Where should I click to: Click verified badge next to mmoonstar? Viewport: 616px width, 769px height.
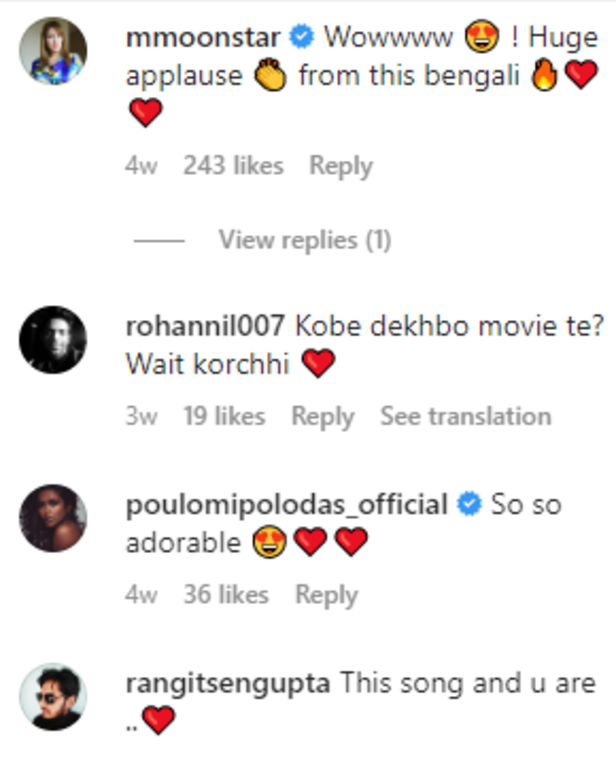(301, 39)
